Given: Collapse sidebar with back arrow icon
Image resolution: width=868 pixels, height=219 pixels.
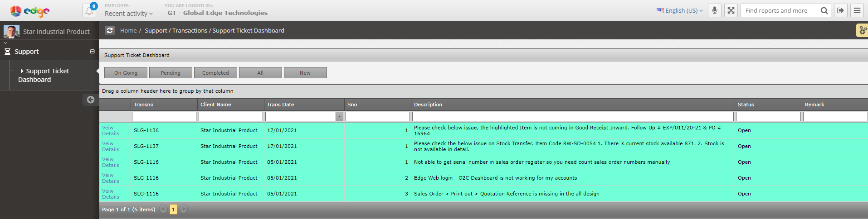Looking at the screenshot, I should (91, 100).
